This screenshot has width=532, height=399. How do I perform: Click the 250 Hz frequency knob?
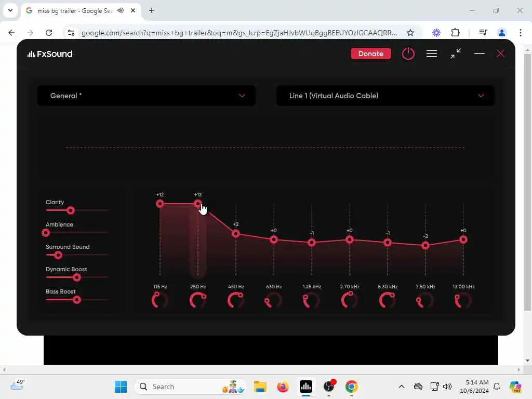click(x=198, y=300)
